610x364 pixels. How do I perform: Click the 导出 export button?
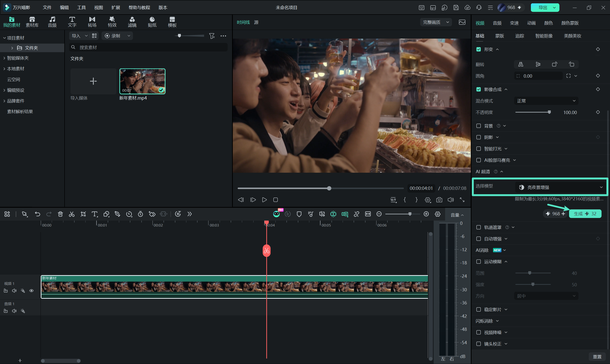545,7
